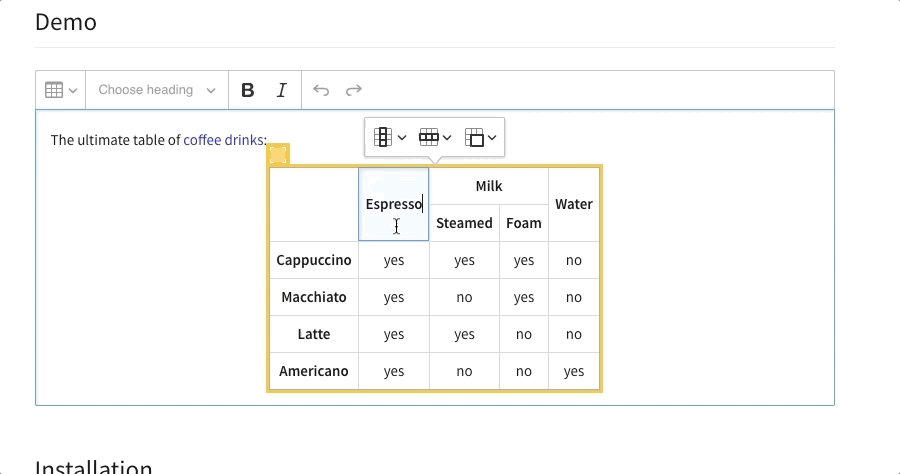Click the Americano Foam 'no' cell
The width and height of the screenshot is (900, 474).
(x=524, y=371)
